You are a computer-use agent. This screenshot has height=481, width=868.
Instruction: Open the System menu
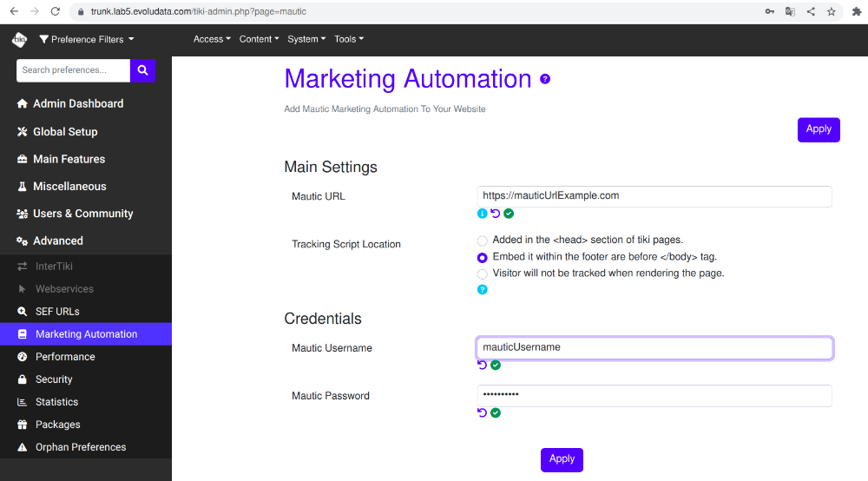pyautogui.click(x=306, y=39)
